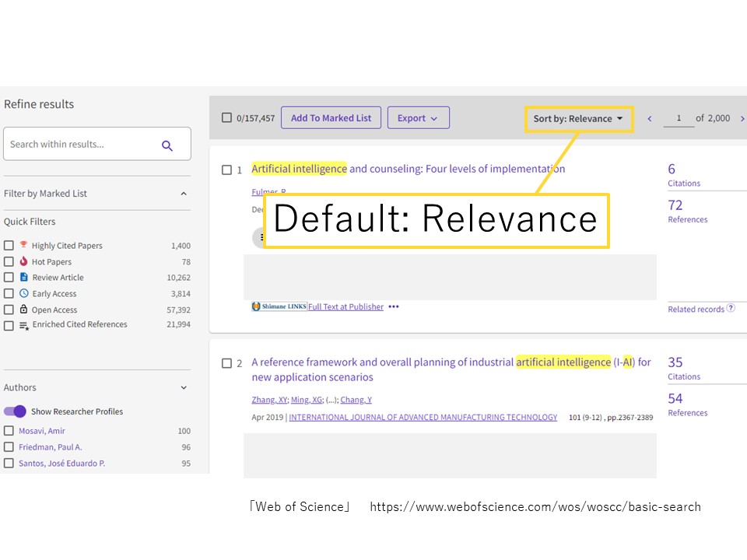Open the Sort by: Relevance dropdown
Image resolution: width=747 pixels, height=560 pixels.
578,118
